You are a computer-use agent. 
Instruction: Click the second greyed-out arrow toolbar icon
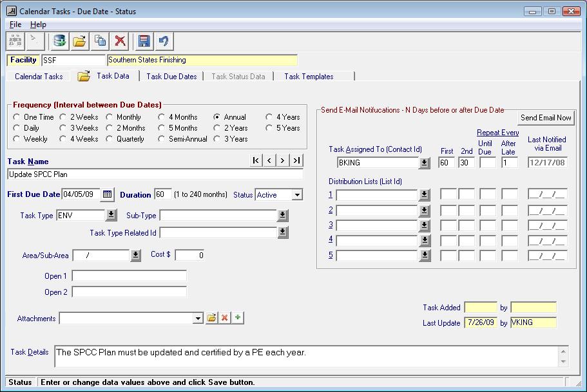pos(35,41)
